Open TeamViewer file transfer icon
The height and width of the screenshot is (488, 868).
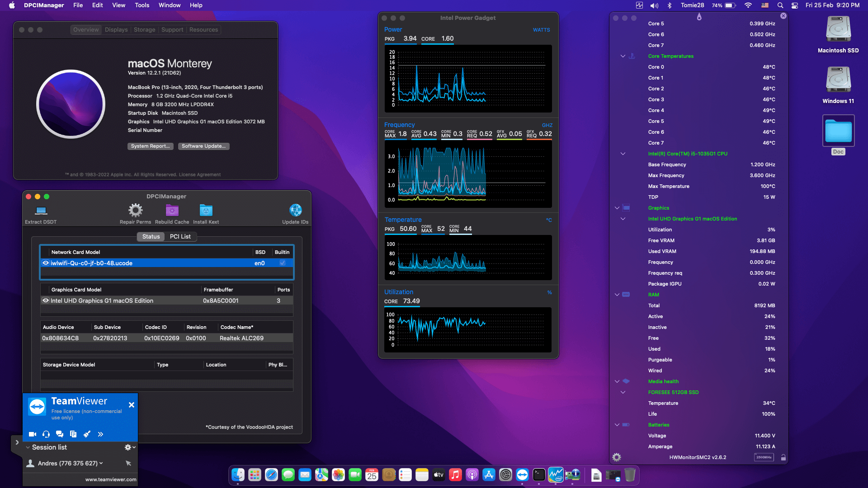(x=73, y=434)
